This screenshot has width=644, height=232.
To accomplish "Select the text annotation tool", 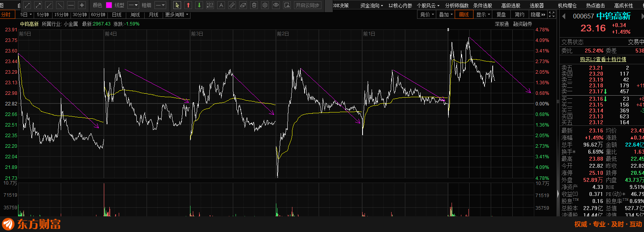I will point(221,5).
